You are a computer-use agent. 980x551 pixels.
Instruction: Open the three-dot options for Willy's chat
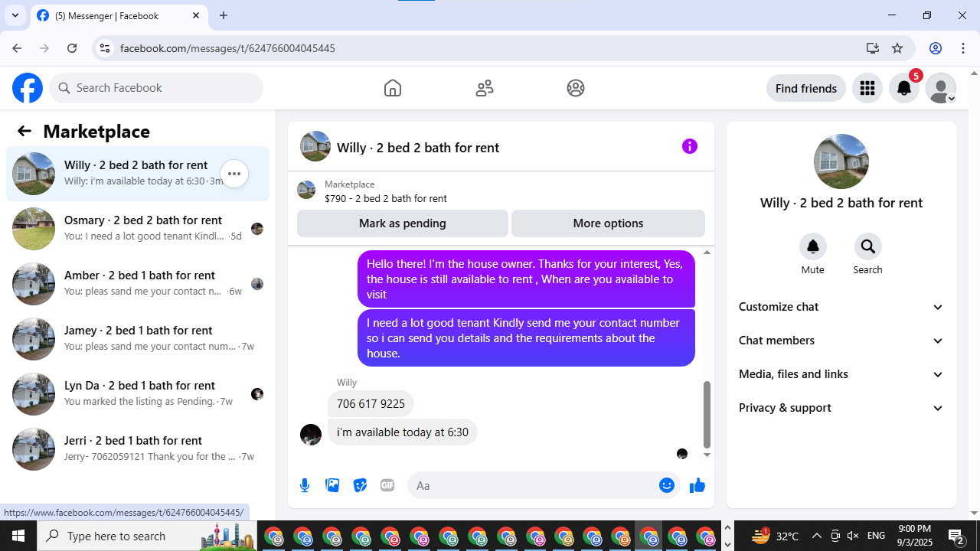pos(234,174)
